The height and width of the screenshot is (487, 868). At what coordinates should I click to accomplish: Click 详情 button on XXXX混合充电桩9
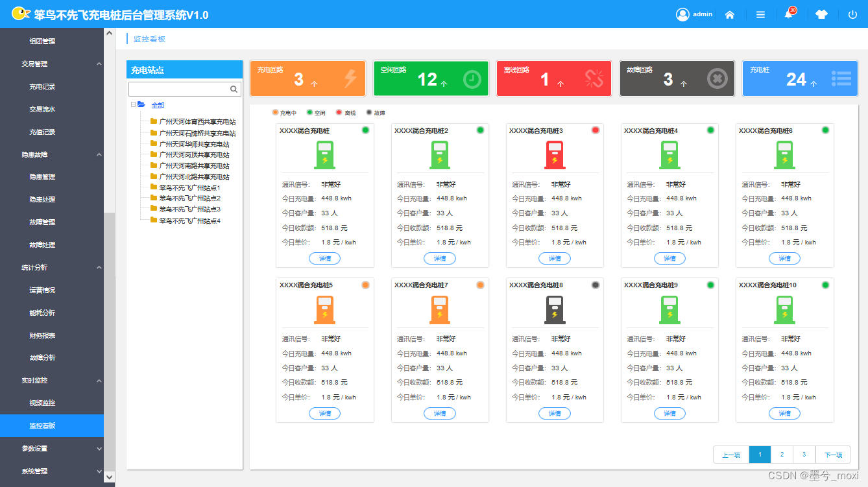(669, 414)
